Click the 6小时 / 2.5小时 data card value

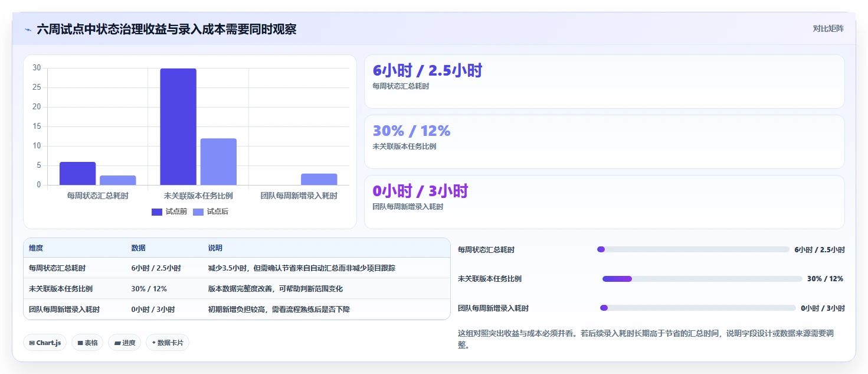(428, 70)
